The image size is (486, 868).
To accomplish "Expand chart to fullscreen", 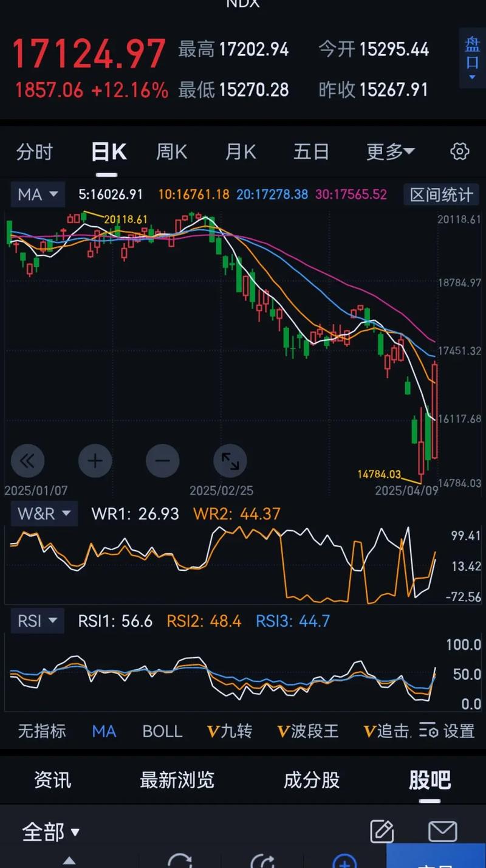I will click(230, 461).
